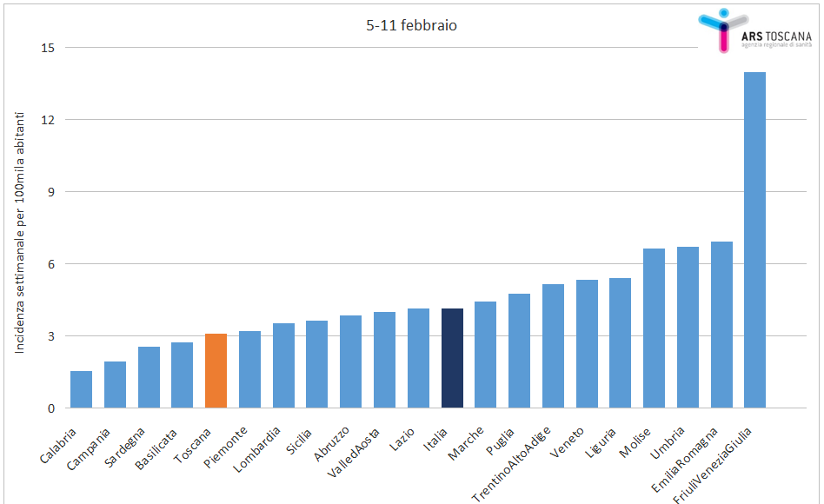The image size is (824, 504).
Task: Click the 'Abruzzo' axis label
Action: (x=331, y=443)
